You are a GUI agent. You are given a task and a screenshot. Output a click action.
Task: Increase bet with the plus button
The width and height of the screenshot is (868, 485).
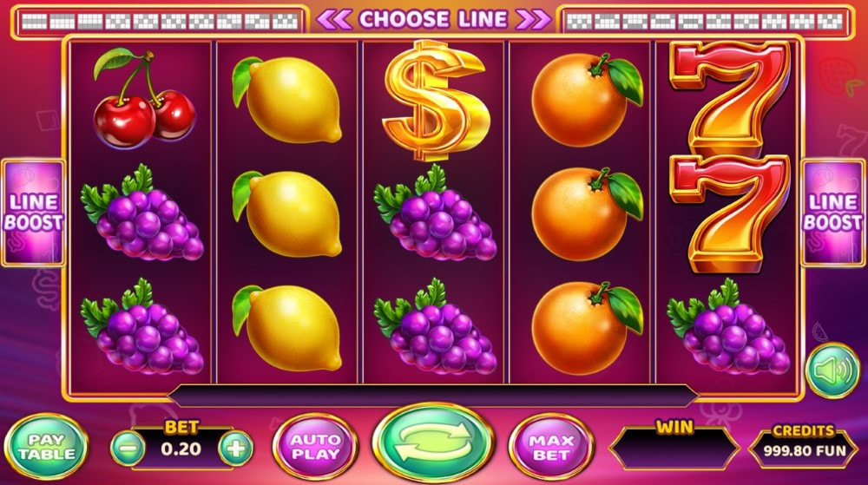pyautogui.click(x=236, y=448)
